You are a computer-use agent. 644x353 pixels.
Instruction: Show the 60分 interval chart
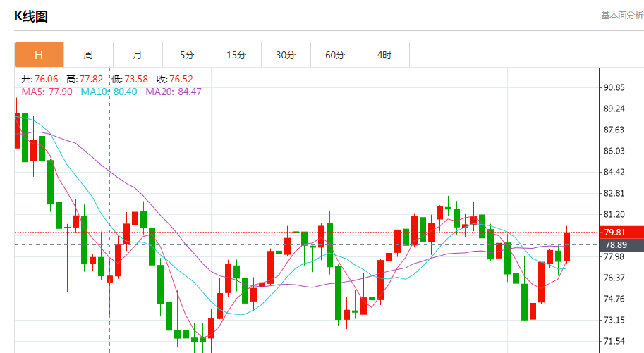click(335, 55)
